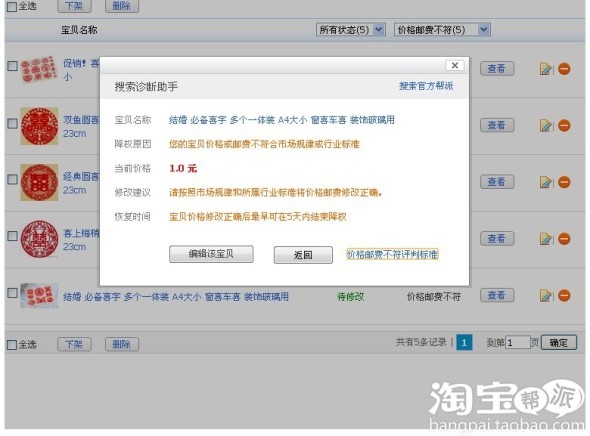Check the checkbox for the 双鱼圆喜 item
This screenshot has width=590, height=436.
[x=12, y=123]
